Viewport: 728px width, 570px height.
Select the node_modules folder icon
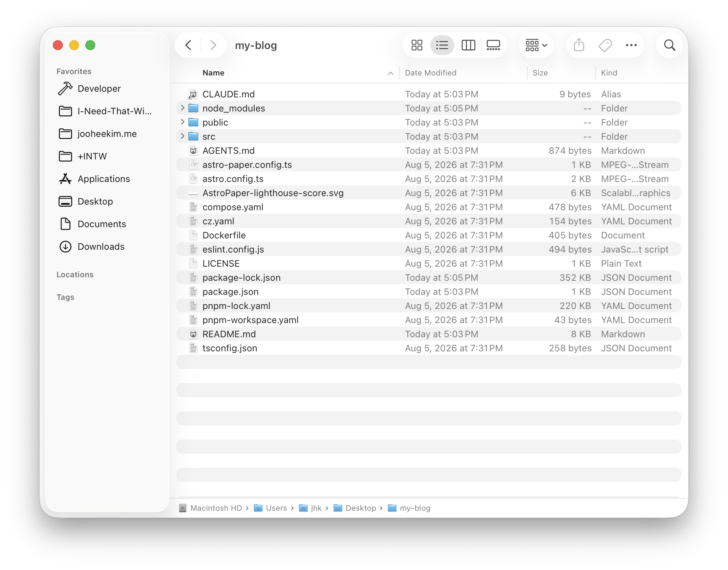click(193, 108)
